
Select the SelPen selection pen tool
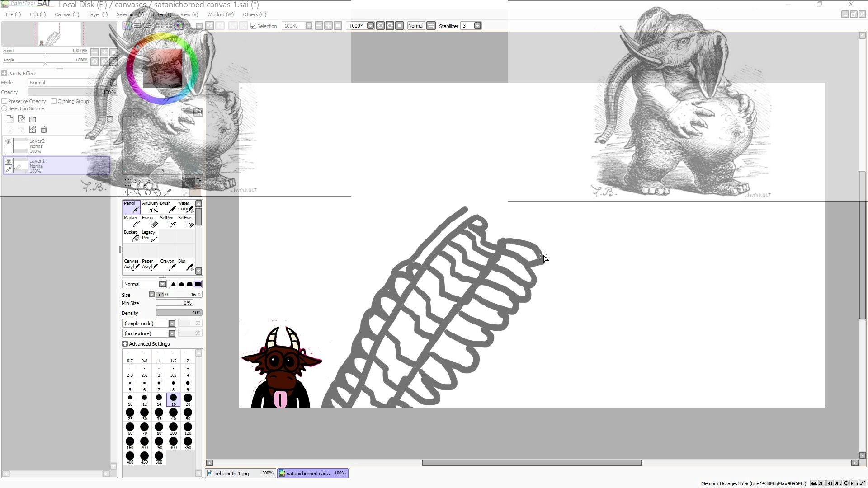[x=168, y=221]
